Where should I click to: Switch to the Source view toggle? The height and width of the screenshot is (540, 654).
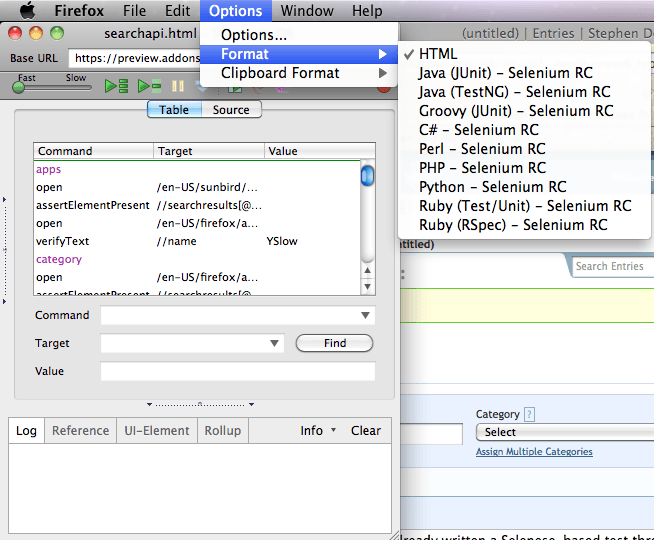coord(231,110)
